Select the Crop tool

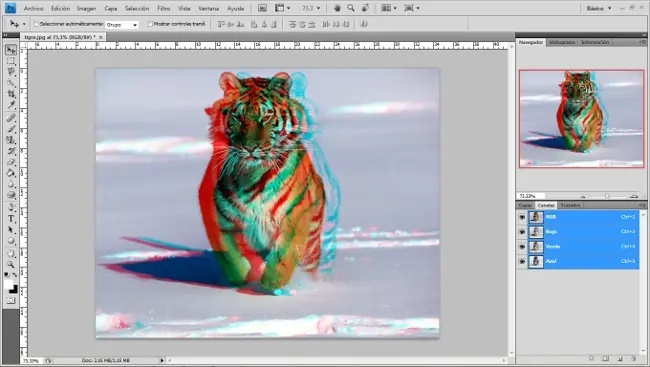(x=11, y=94)
